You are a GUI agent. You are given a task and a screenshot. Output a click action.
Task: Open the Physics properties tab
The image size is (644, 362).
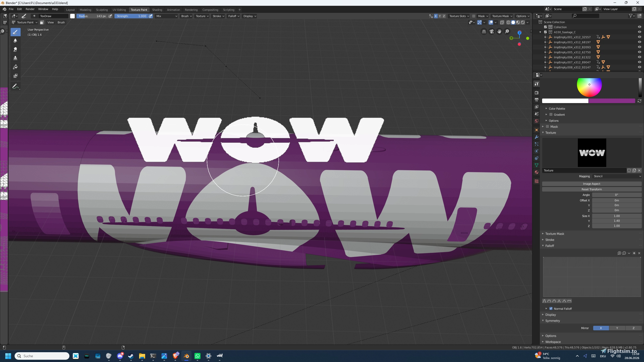pyautogui.click(x=537, y=151)
